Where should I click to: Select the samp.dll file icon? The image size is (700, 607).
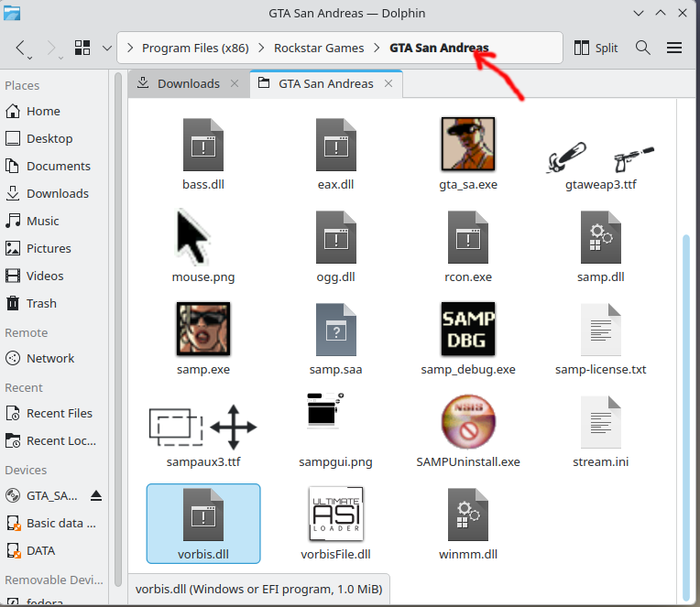pos(600,237)
